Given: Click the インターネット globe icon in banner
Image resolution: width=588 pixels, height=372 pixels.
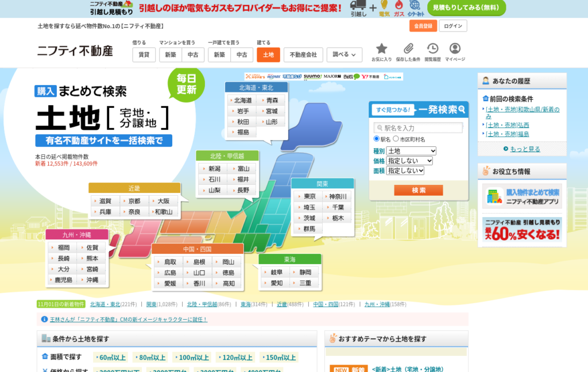Looking at the screenshot, I should coord(415,5).
